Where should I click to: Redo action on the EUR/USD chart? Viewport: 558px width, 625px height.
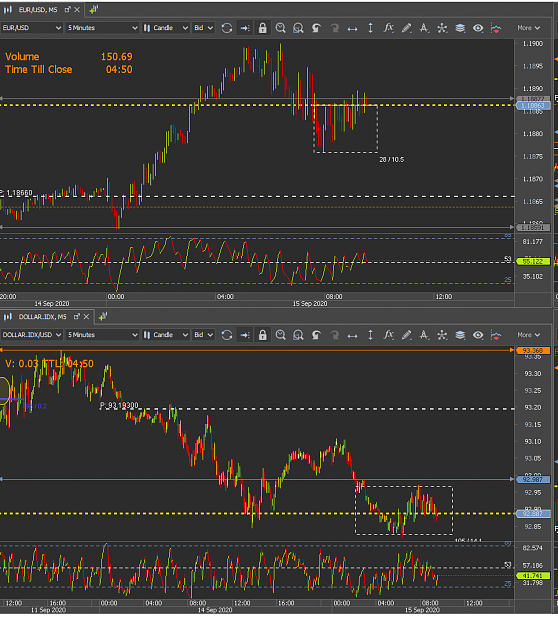point(334,28)
